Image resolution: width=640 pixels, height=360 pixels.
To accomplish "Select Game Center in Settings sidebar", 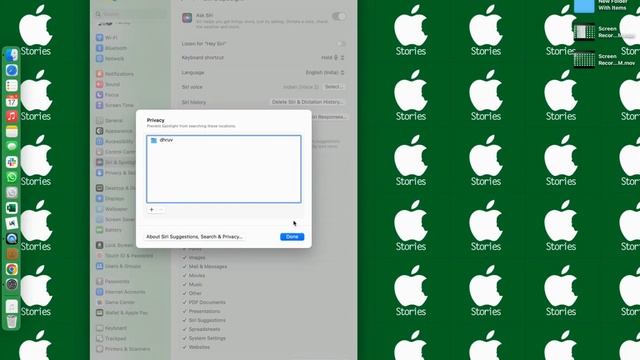I will click(116, 302).
